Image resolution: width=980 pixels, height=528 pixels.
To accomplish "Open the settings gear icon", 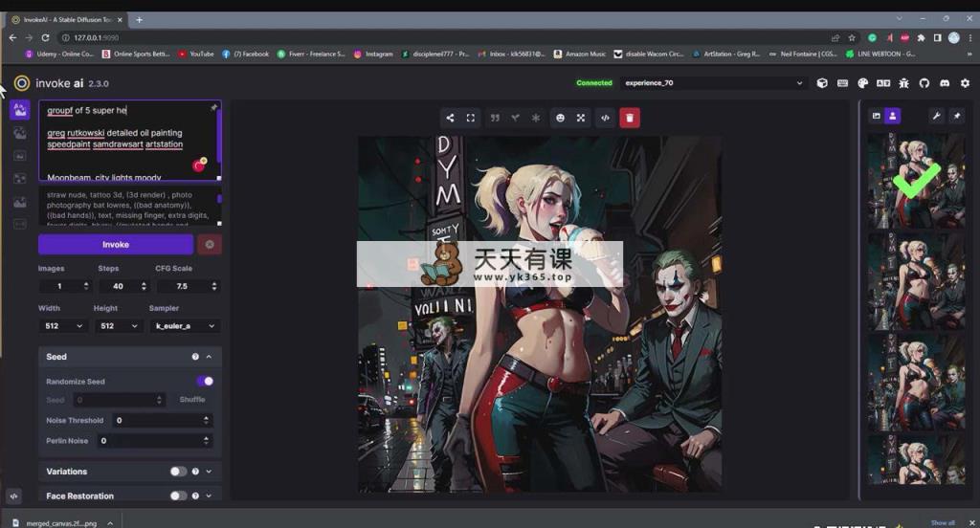I will (x=965, y=83).
